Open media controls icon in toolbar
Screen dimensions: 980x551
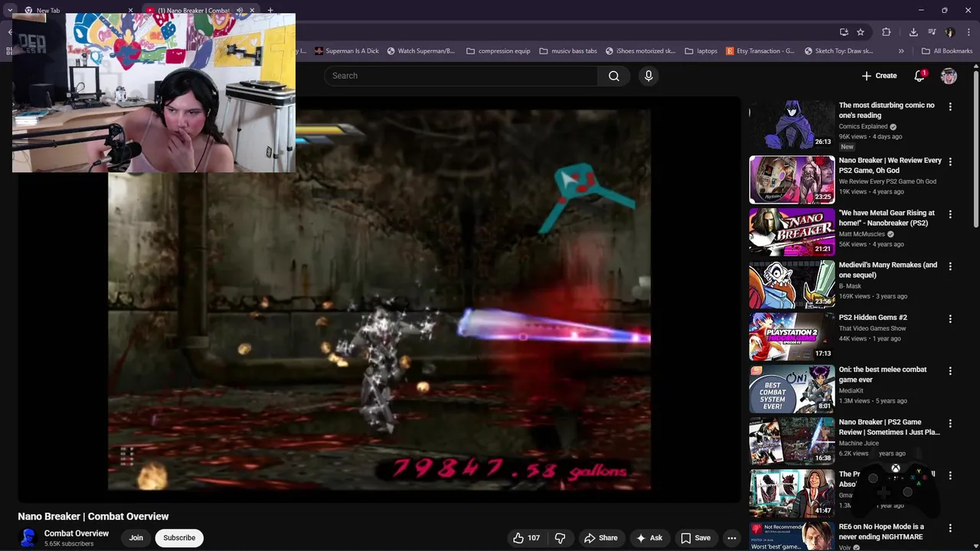(x=932, y=32)
